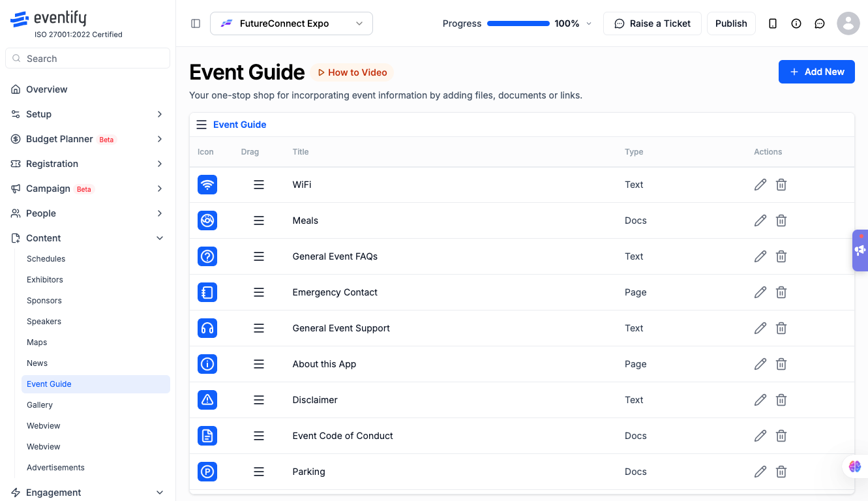The width and height of the screenshot is (868, 501).
Task: Edit the Event Code of Conduct entry
Action: tap(760, 436)
